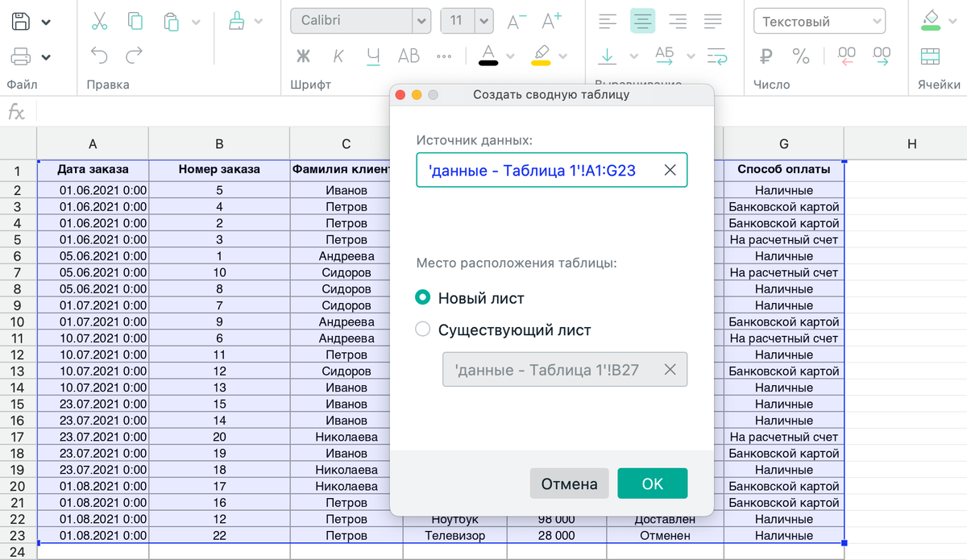Choose the Существующий лист radio button
This screenshot has width=967, height=560.
[x=423, y=330]
